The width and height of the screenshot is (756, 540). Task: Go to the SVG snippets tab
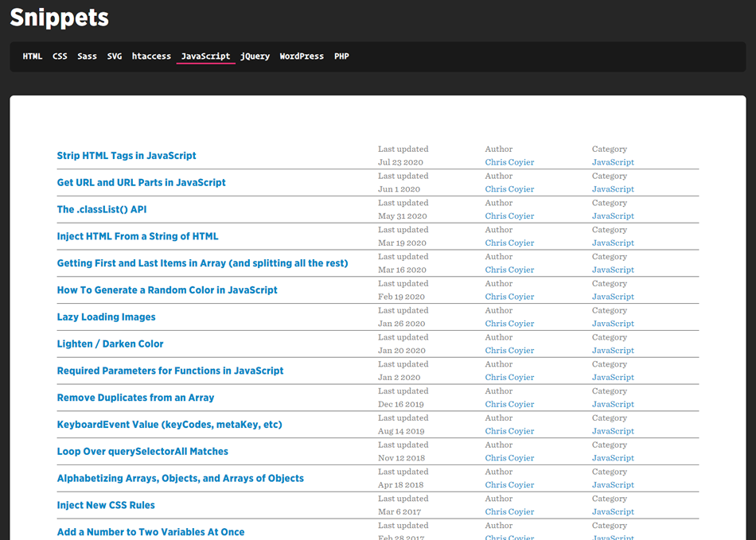[x=115, y=56]
